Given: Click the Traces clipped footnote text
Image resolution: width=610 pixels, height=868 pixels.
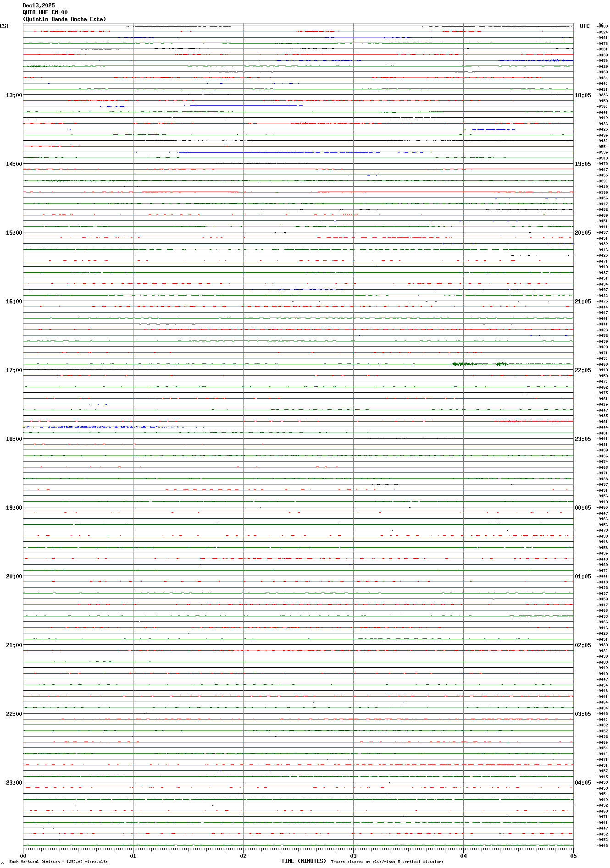Looking at the screenshot, I should click(387, 862).
